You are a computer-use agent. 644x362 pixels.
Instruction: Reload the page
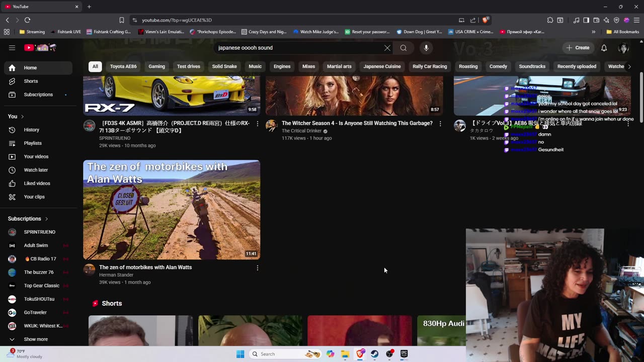27,20
